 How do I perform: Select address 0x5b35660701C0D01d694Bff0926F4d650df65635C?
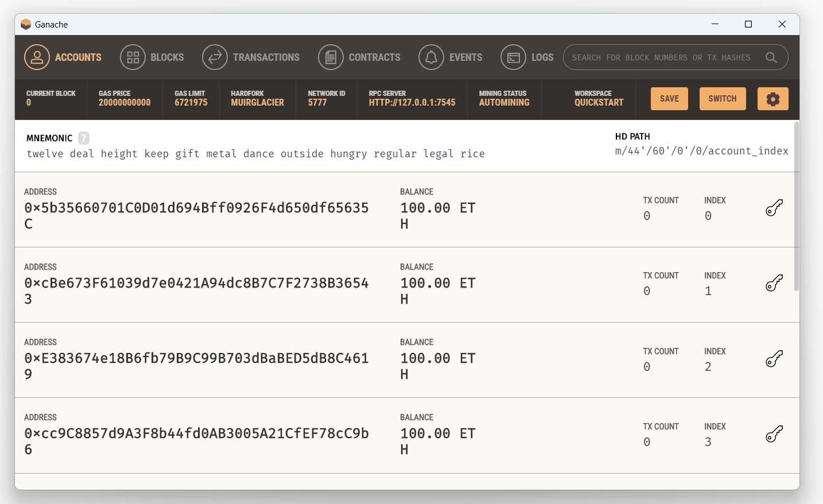[196, 216]
